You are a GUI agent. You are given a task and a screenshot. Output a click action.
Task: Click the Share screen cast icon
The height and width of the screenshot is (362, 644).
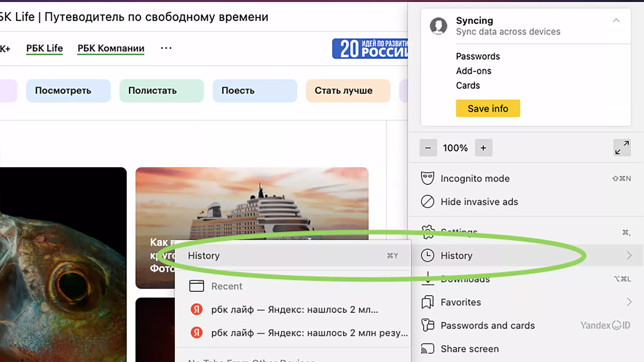coord(427,349)
